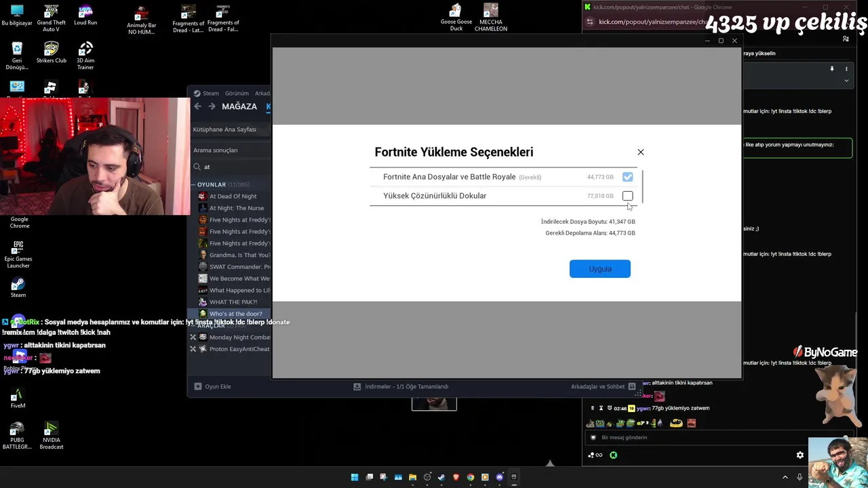Open Kick chat settings gear
This screenshot has height=488, width=868.
tap(800, 455)
